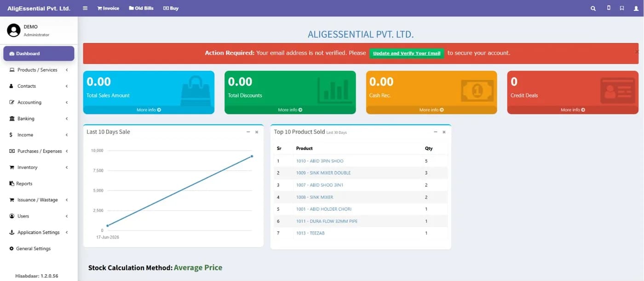Open product 1001 - ABID HOLDER CHORI

[x=324, y=209]
